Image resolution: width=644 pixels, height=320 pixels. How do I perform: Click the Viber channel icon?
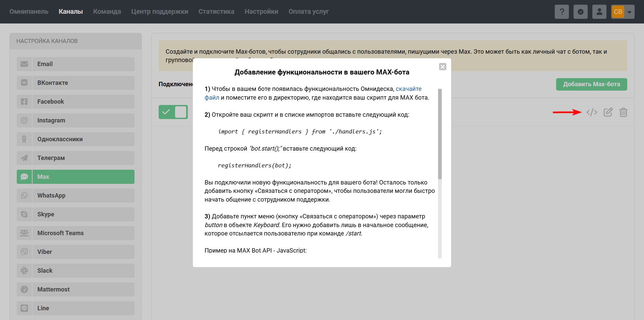(24, 252)
